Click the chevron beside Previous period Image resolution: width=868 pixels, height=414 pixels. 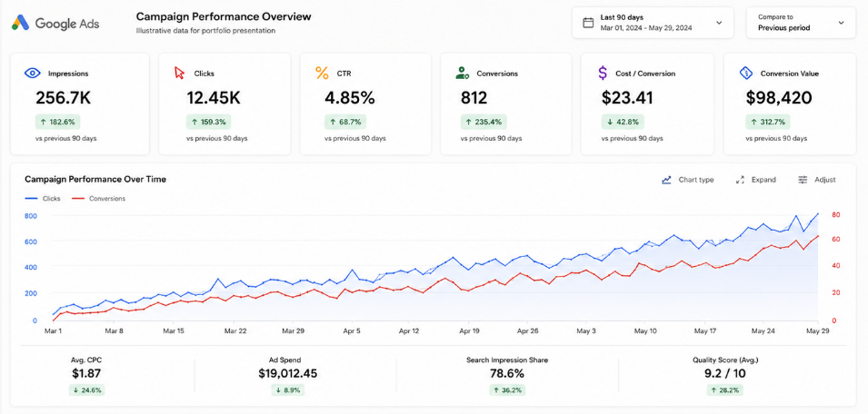coord(841,23)
